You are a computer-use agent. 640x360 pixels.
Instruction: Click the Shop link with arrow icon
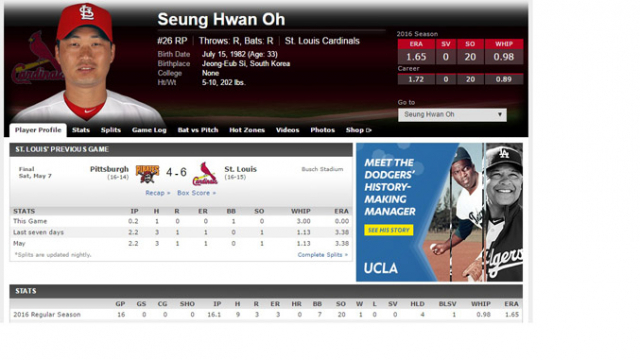(359, 130)
